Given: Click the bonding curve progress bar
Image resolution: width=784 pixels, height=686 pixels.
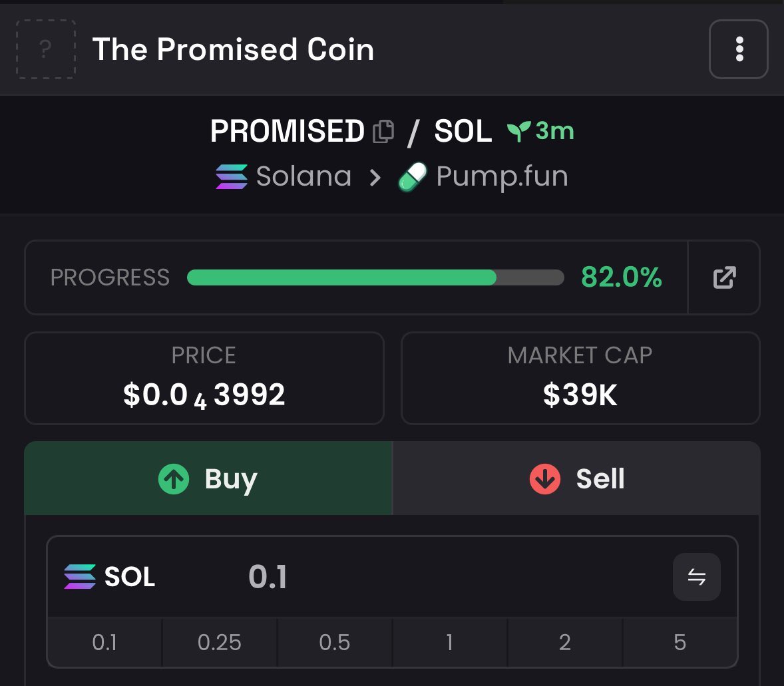Looking at the screenshot, I should click(x=375, y=277).
